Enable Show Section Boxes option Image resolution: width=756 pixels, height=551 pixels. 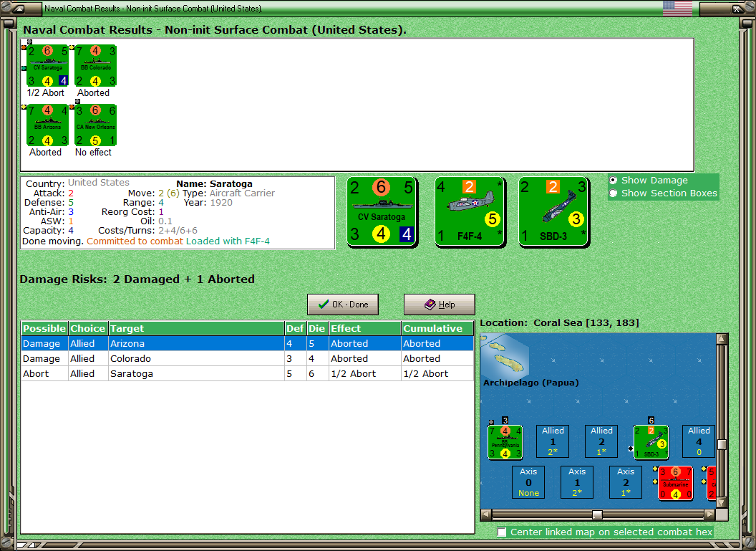614,193
